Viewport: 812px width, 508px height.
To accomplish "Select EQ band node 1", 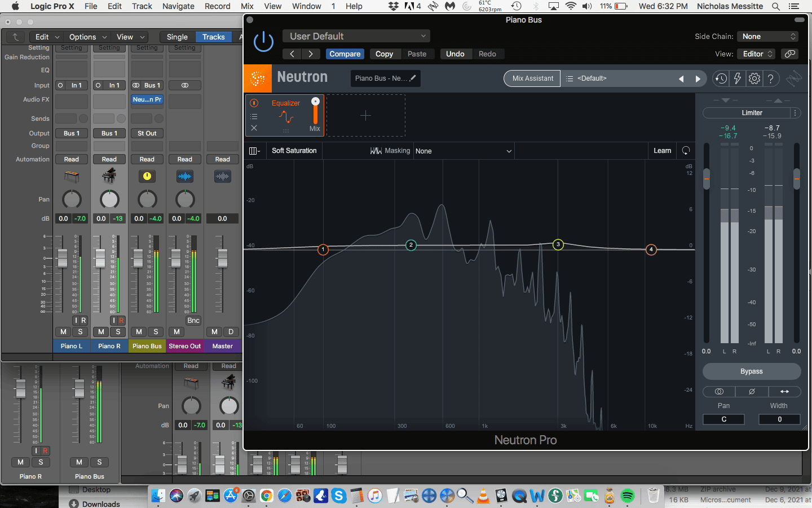I will pyautogui.click(x=323, y=249).
